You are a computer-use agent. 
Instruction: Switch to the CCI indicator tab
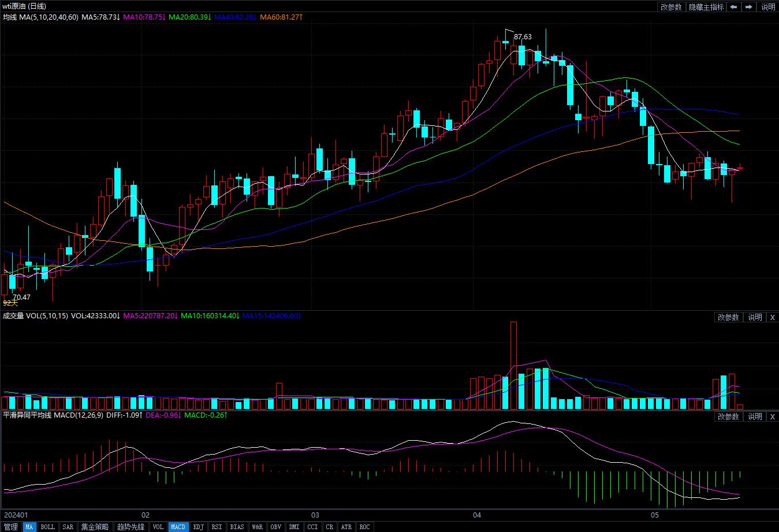point(312,527)
